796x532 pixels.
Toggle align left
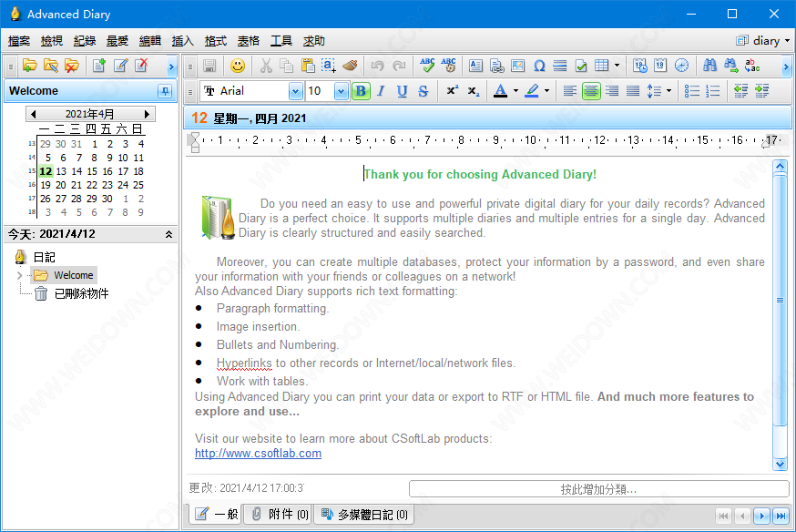pos(570,91)
